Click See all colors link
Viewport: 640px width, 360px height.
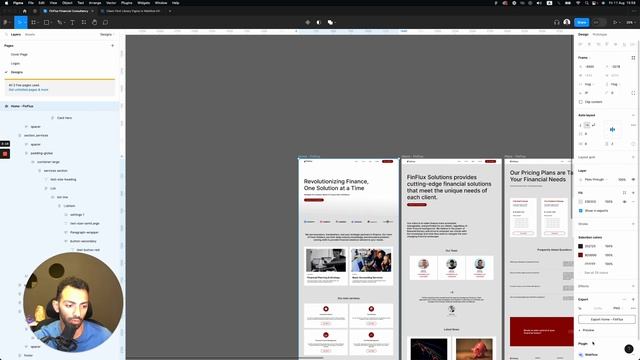(596, 273)
